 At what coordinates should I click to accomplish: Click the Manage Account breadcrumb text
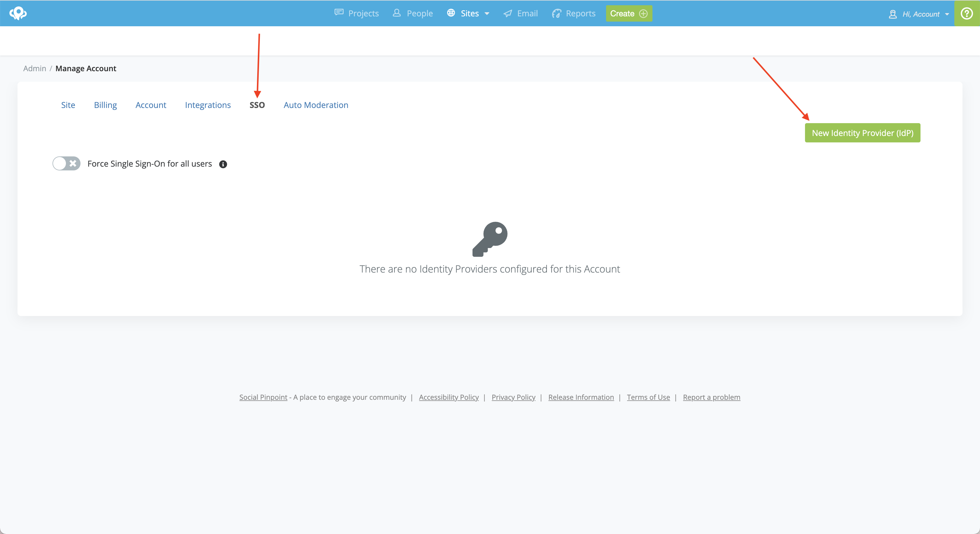click(86, 69)
